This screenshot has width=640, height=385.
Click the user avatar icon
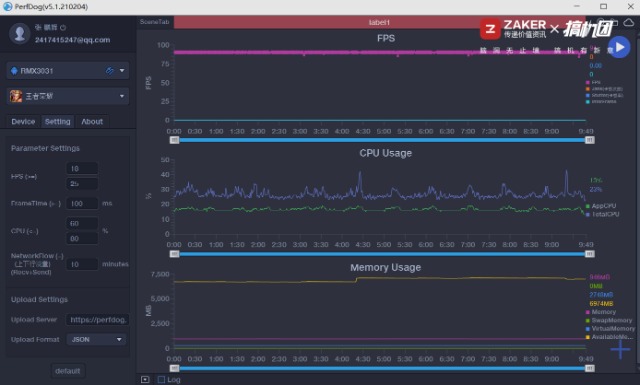(x=20, y=33)
